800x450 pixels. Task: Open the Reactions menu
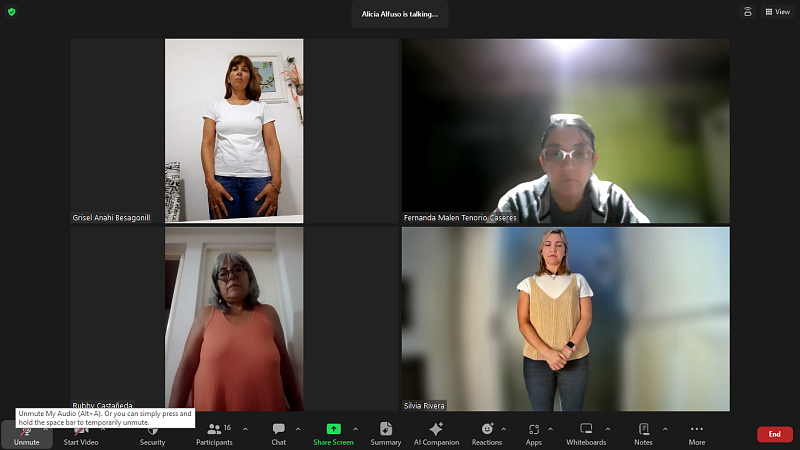pos(487,433)
